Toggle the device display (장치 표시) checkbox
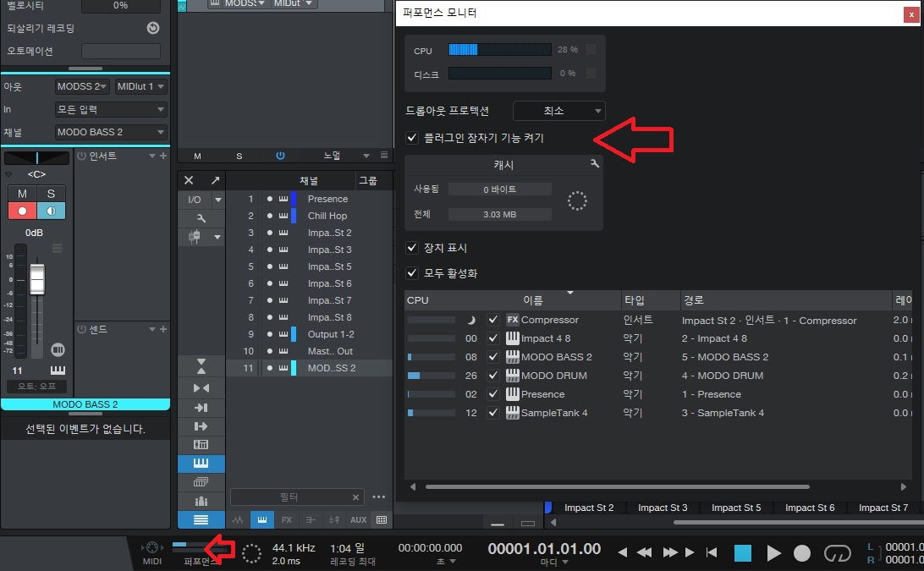This screenshot has width=924, height=571. 413,248
